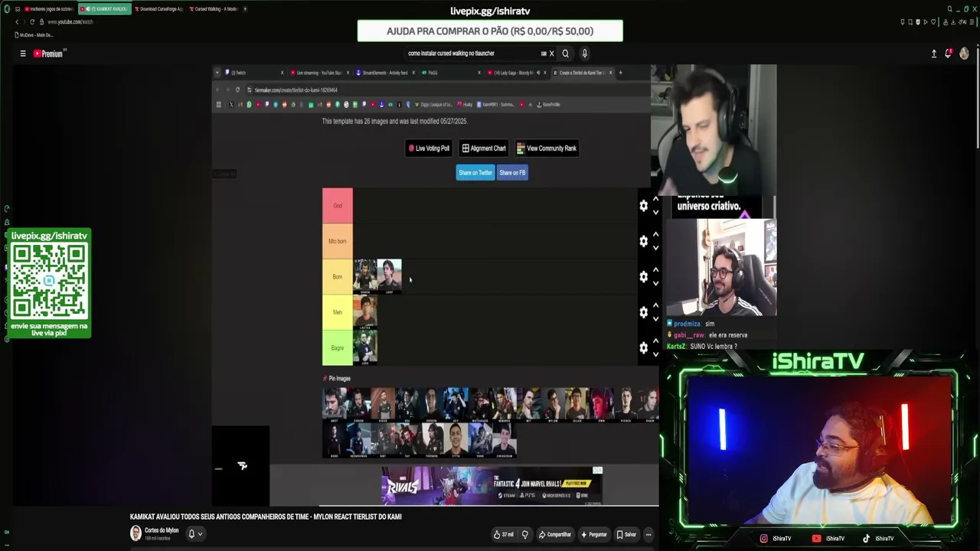The image size is (980, 551).
Task: Click the Marvel Rivals ad banner
Action: coord(492,486)
